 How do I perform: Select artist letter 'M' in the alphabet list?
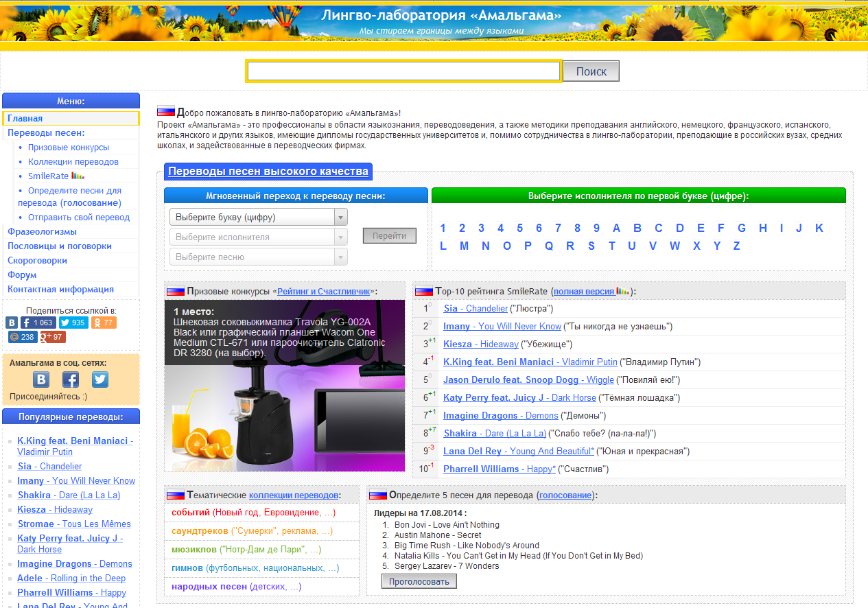click(464, 246)
